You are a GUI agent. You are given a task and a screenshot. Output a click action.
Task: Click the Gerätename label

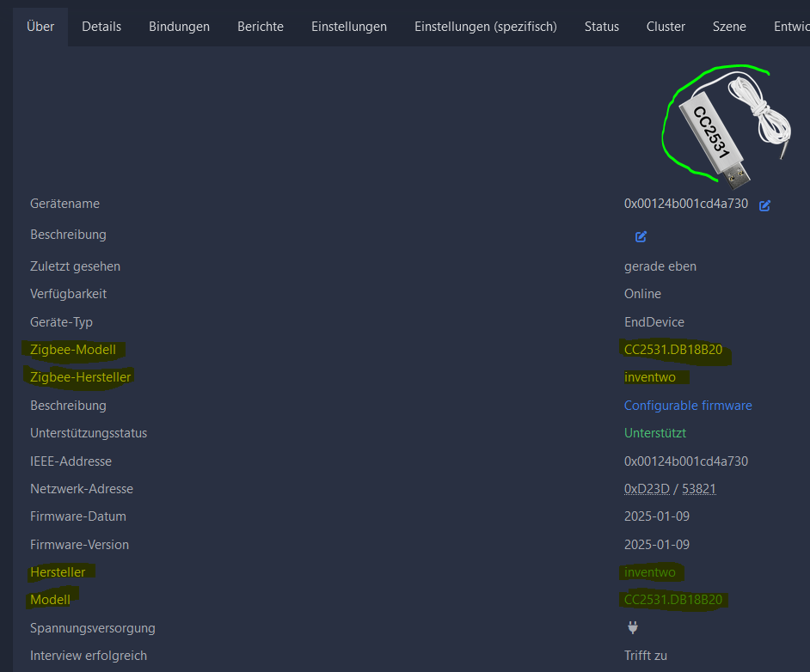64,204
